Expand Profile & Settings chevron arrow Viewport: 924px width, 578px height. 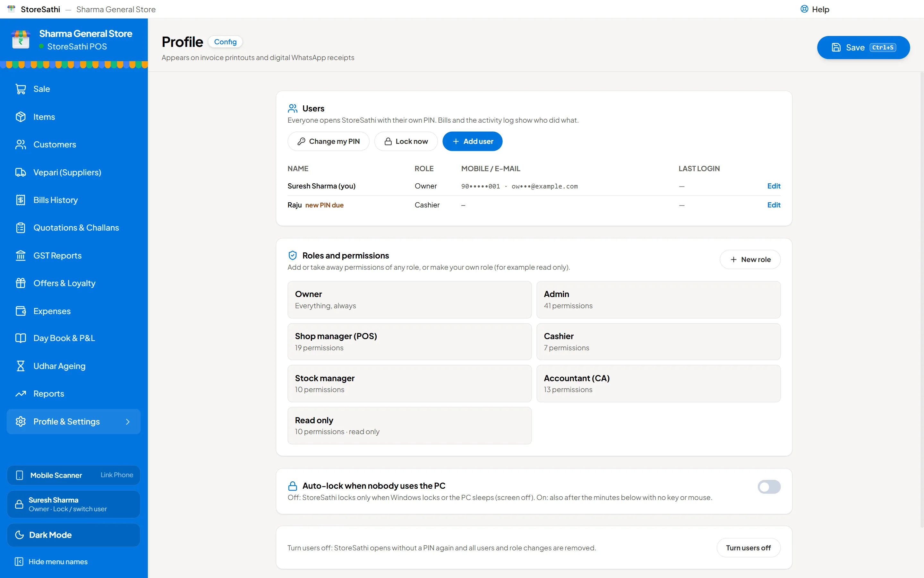click(128, 422)
